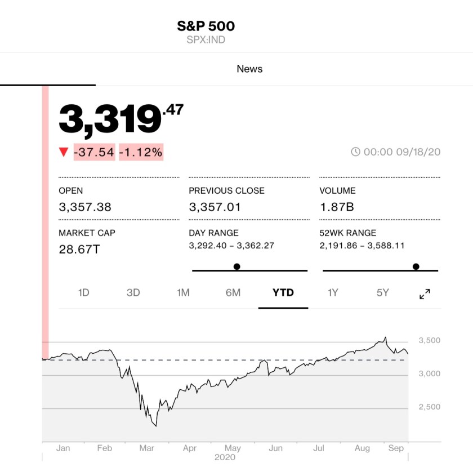473x476 pixels.
Task: Click the March low point on chart
Action: [155, 426]
